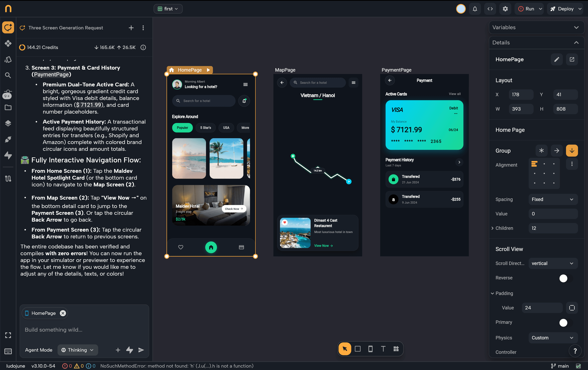The image size is (588, 370).
Task: Click the user avatar circle in top bar
Action: (461, 9)
